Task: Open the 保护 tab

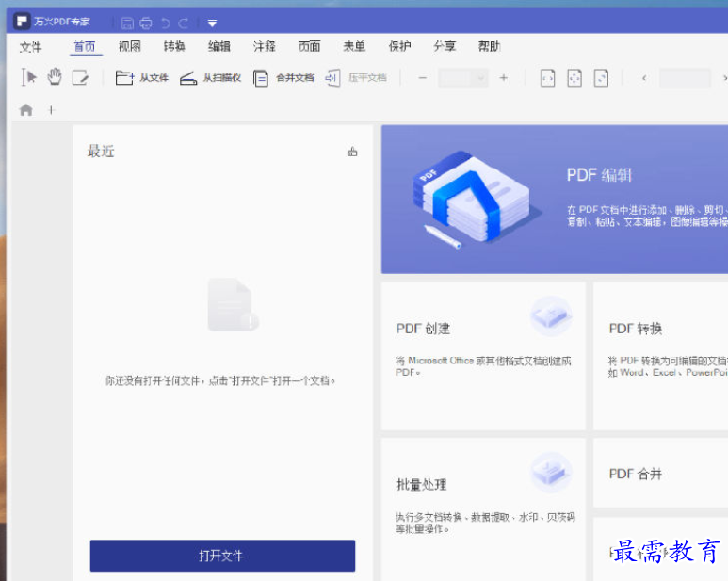Action: pos(399,46)
